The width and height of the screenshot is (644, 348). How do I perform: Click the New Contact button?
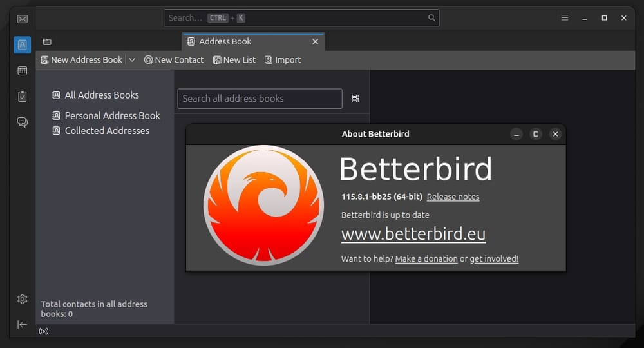[174, 60]
